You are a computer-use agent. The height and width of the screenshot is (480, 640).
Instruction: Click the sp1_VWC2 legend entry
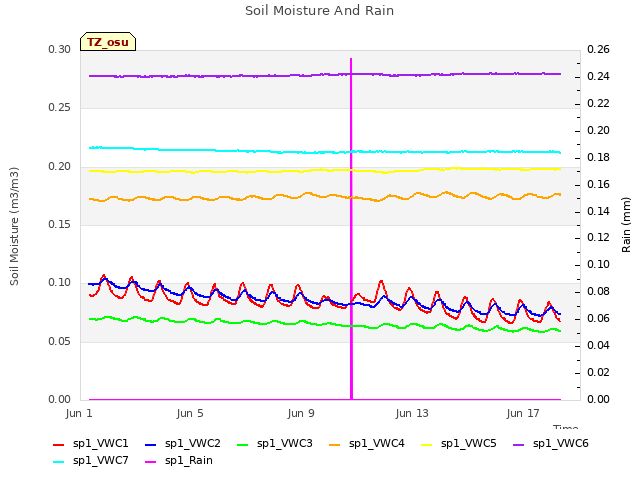(x=182, y=444)
